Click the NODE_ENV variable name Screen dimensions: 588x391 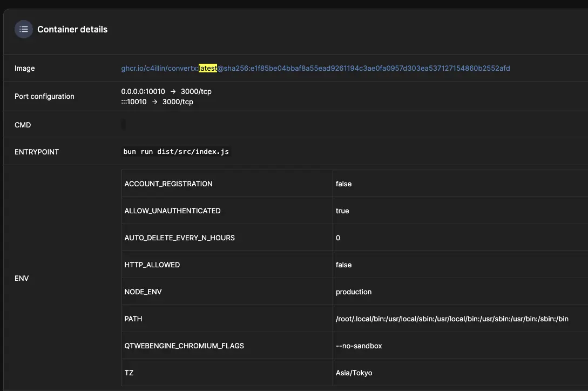[143, 292]
